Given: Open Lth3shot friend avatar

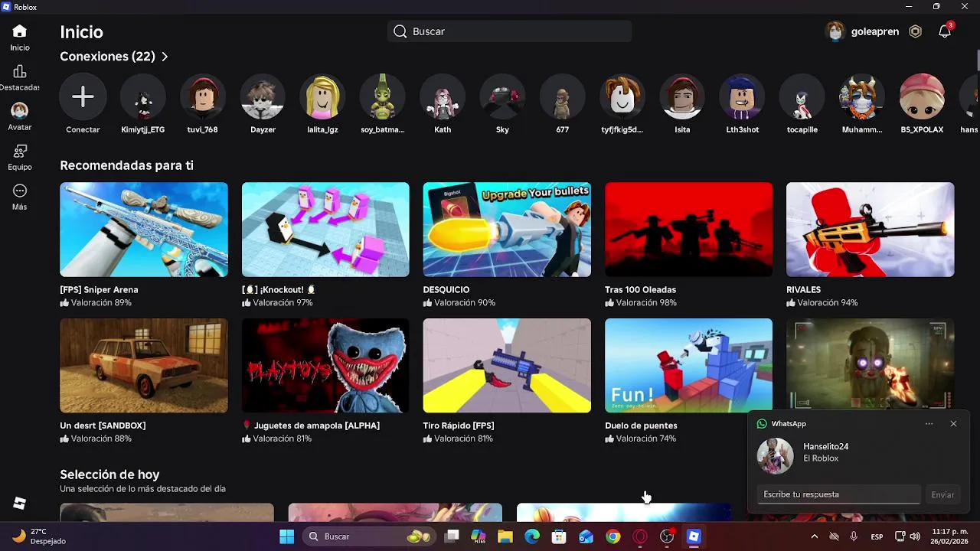Looking at the screenshot, I should click(743, 97).
